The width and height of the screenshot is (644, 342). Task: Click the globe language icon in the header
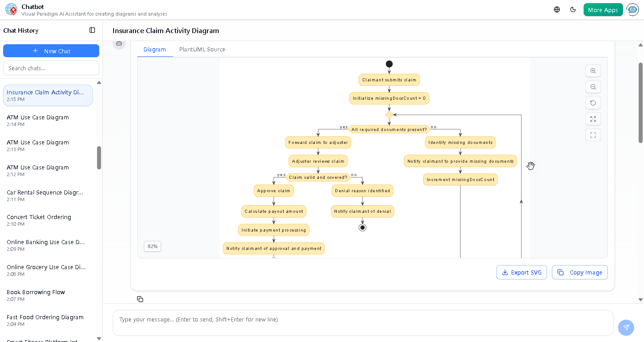click(x=556, y=9)
